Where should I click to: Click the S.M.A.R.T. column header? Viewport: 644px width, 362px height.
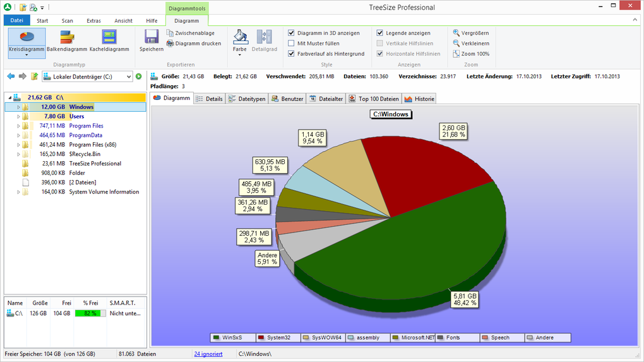(x=122, y=303)
